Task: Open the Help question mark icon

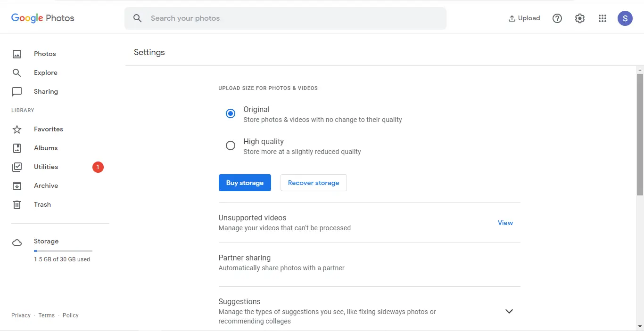Action: [x=557, y=18]
